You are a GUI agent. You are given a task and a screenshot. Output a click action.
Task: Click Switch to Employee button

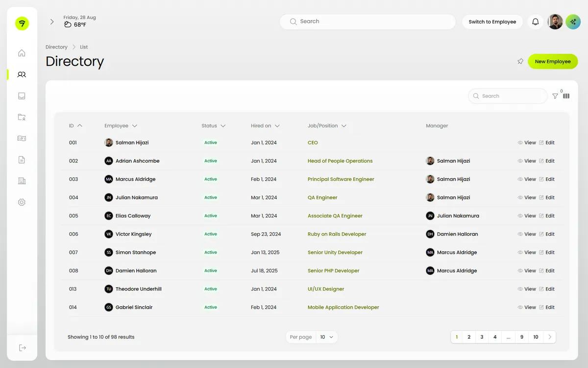pos(492,22)
